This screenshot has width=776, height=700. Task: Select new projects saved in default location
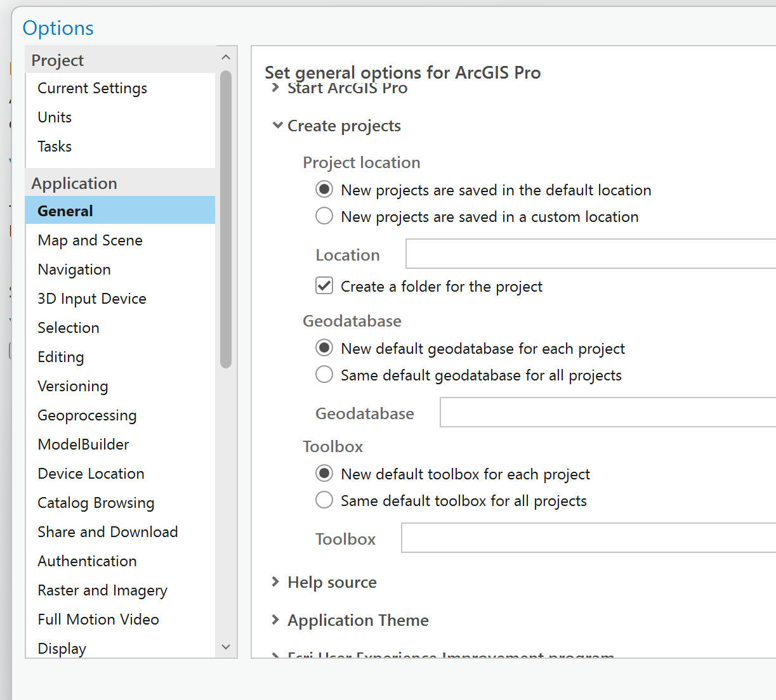324,190
